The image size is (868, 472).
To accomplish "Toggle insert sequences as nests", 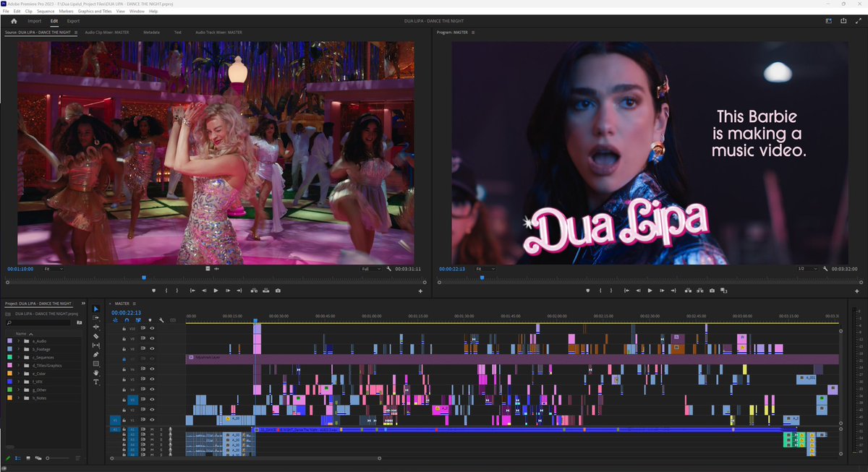I will coord(116,319).
